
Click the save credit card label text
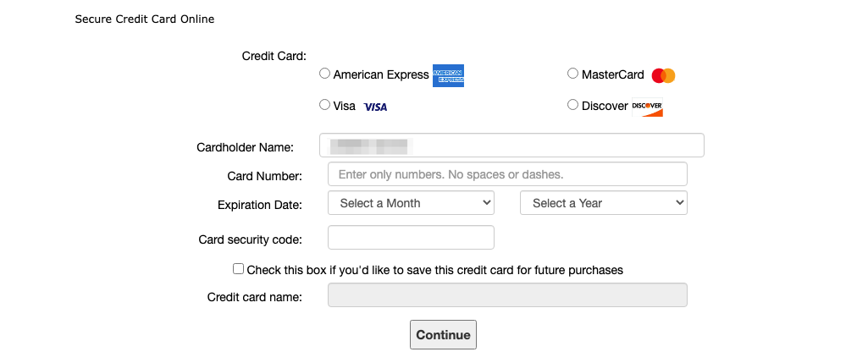coord(435,270)
